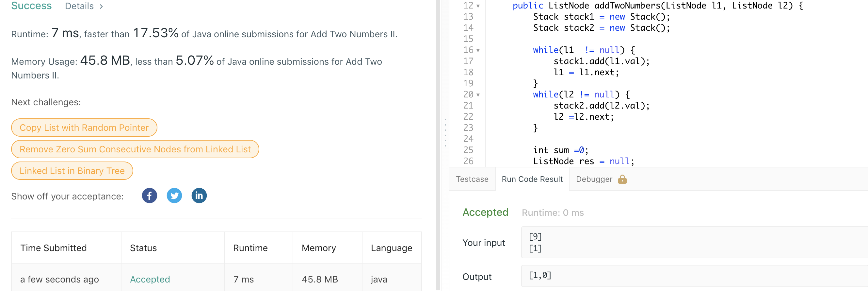Viewport: 868px width, 291px height.
Task: Share acceptance on LinkedIn icon
Action: point(199,196)
